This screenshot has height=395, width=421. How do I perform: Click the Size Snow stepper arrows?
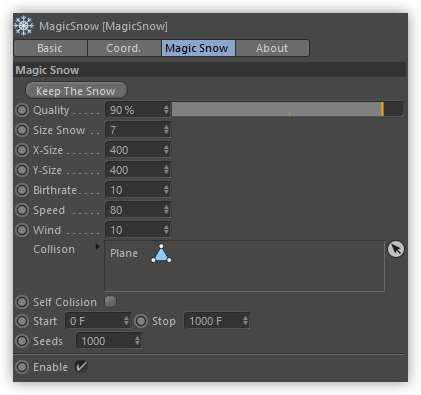(166, 130)
